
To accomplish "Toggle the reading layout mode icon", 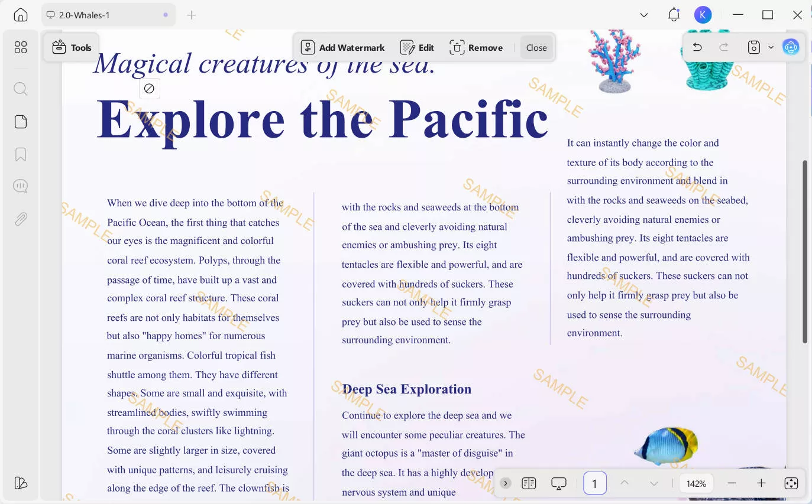I will point(529,483).
